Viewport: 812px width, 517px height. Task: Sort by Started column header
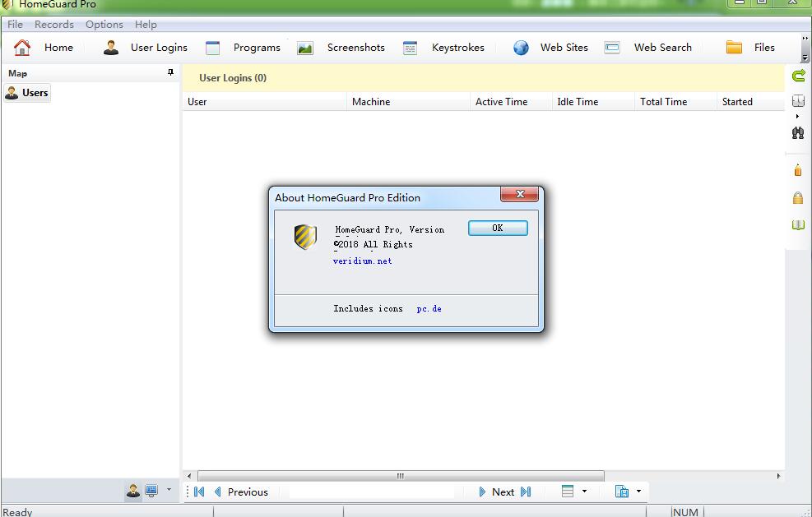click(x=751, y=102)
